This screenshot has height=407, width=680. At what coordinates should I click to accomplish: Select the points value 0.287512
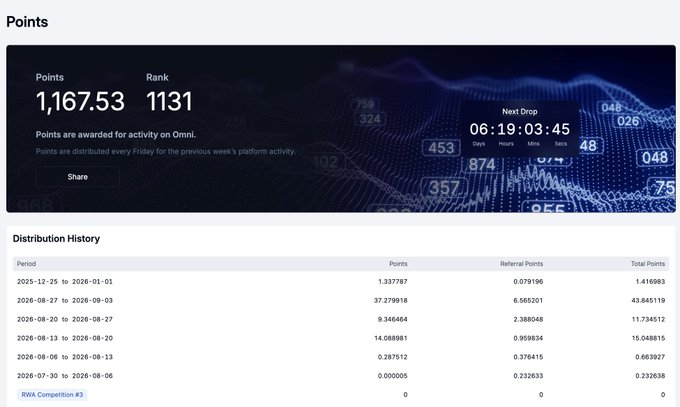(393, 357)
